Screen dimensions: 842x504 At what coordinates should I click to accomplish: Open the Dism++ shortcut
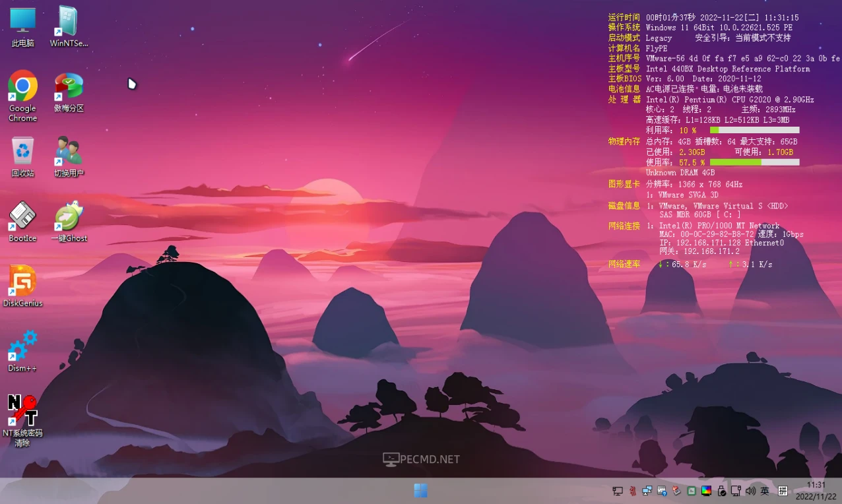point(22,351)
